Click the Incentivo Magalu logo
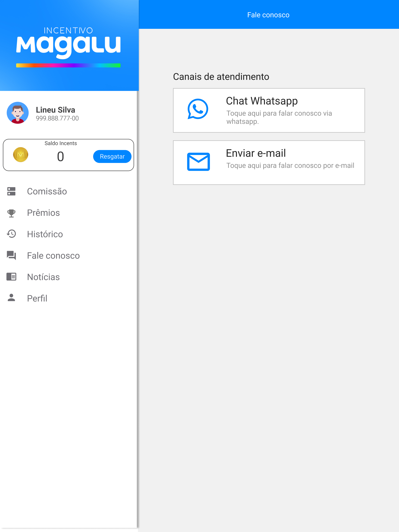Viewport: 399px width, 532px height. (68, 47)
